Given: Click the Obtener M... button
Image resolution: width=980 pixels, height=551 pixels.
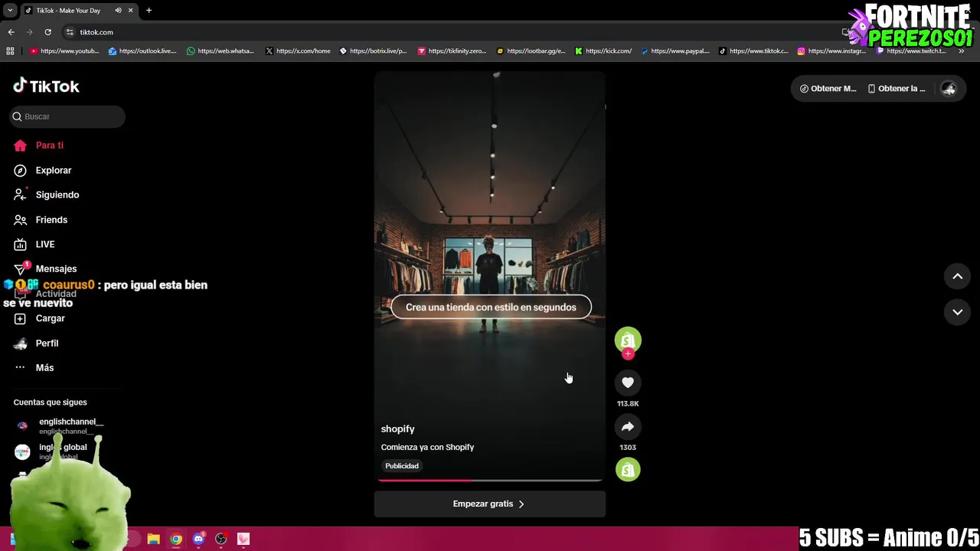Looking at the screenshot, I should tap(828, 89).
